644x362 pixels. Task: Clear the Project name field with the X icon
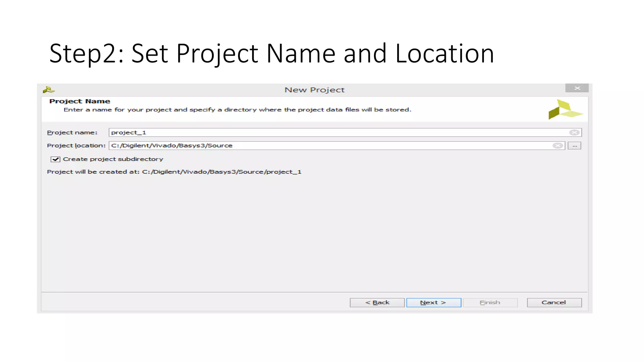[x=574, y=133]
